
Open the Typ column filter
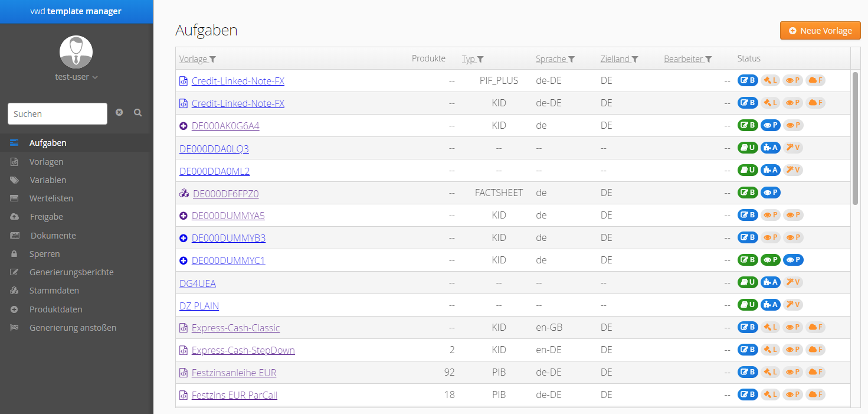480,59
